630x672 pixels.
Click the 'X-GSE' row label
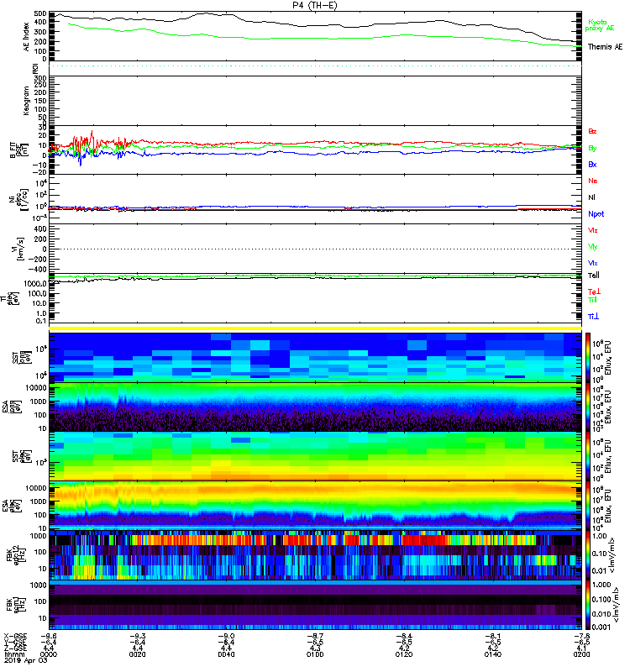coord(15,636)
